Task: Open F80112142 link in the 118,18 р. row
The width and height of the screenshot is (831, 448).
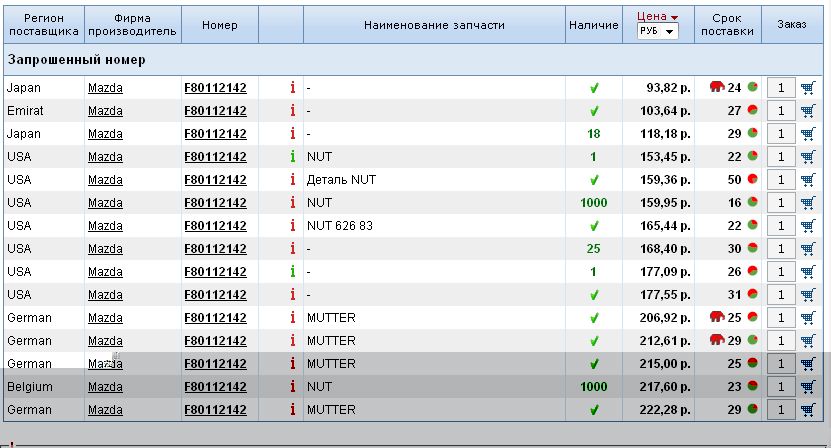Action: [x=215, y=134]
